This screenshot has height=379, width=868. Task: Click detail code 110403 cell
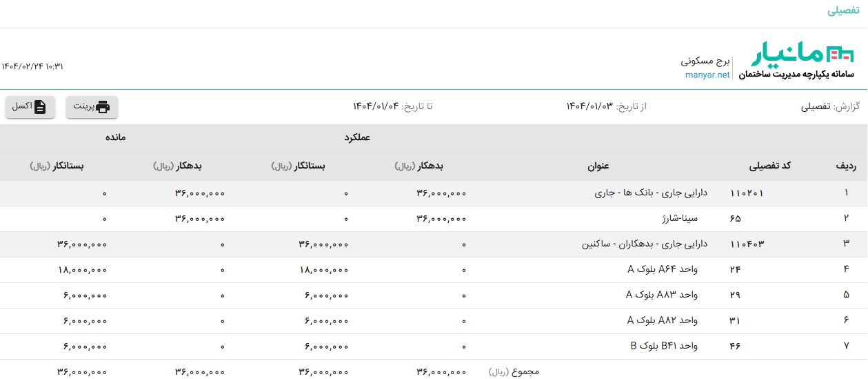[x=747, y=244]
